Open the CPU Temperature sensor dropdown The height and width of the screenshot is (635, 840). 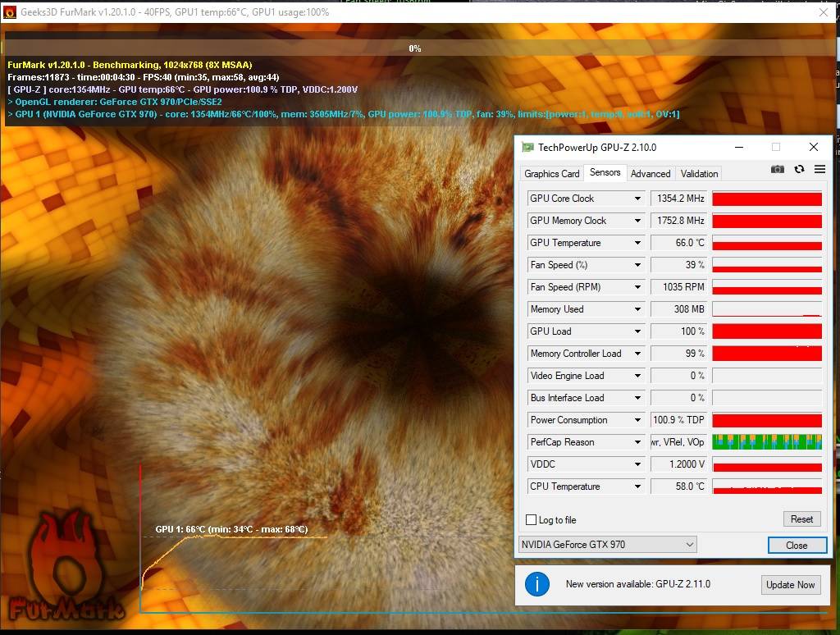click(x=637, y=487)
